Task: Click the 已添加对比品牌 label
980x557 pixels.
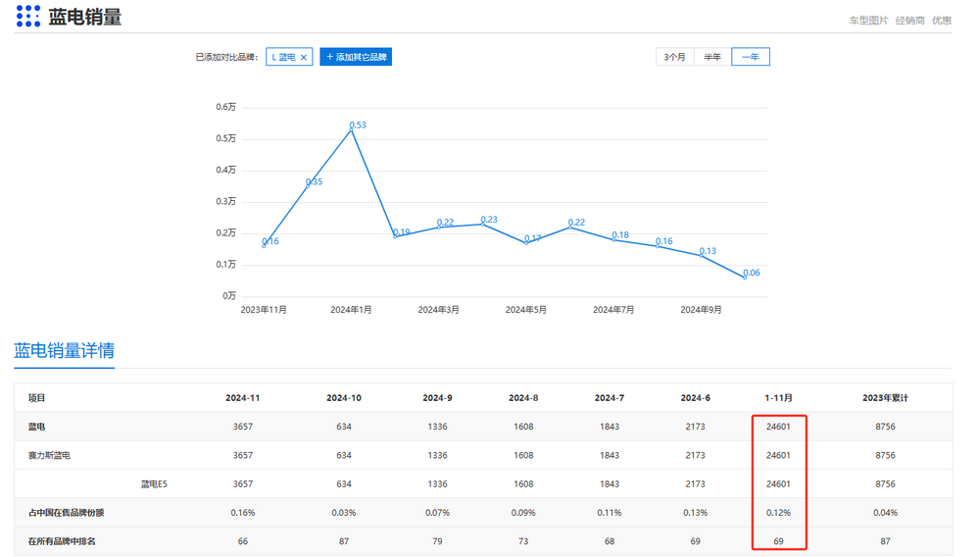Action: tap(227, 57)
